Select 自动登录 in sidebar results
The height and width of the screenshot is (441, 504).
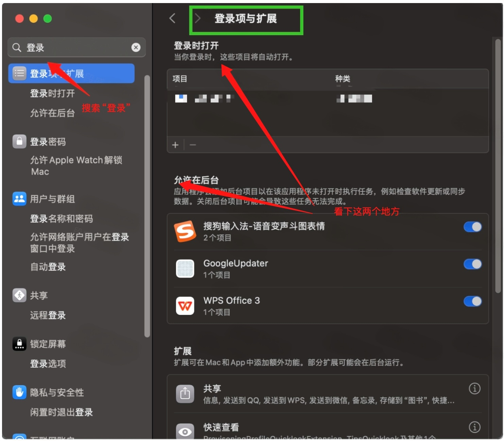(48, 267)
